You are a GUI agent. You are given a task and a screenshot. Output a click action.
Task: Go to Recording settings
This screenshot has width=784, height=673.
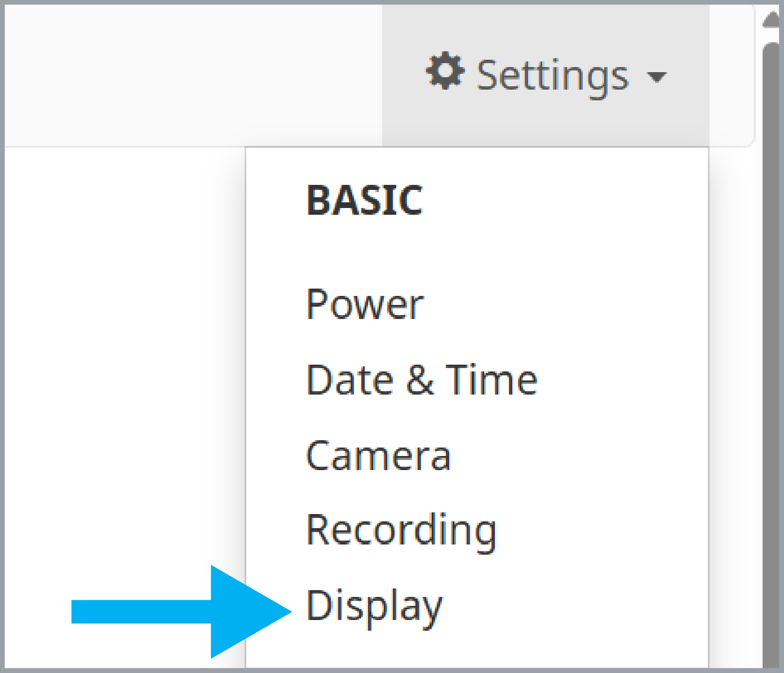401,532
